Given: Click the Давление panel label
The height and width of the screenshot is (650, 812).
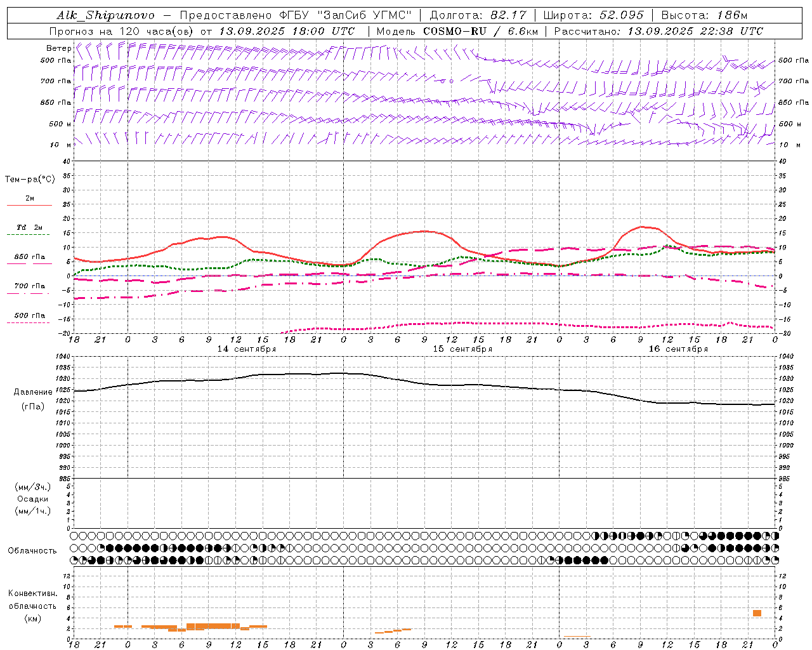Looking at the screenshot, I should point(33,392).
